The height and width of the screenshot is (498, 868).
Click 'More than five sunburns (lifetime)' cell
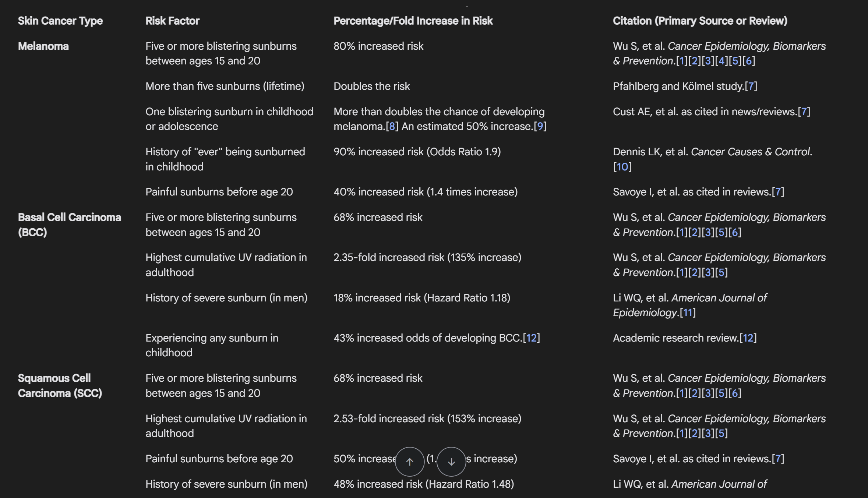(x=225, y=86)
